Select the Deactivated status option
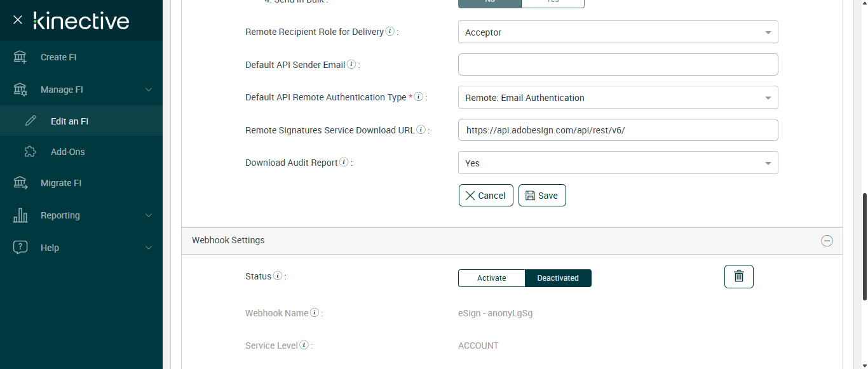Image resolution: width=868 pixels, height=369 pixels. [x=558, y=278]
